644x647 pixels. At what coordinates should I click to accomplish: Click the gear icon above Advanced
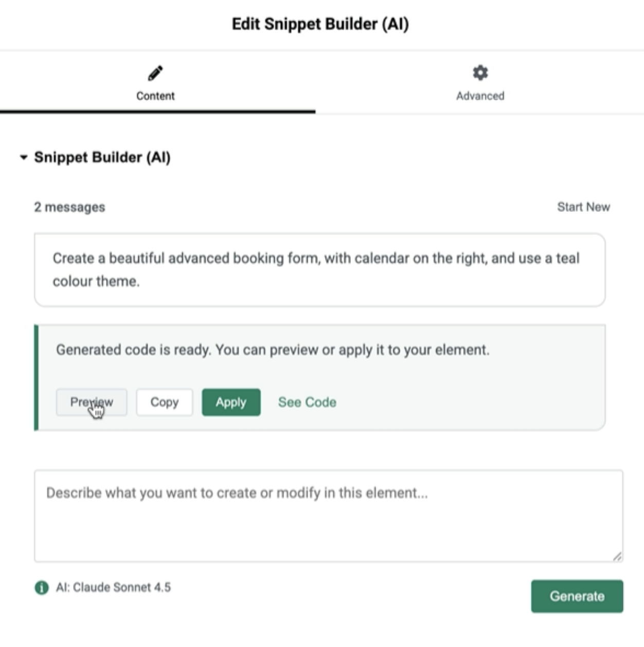[x=479, y=73]
